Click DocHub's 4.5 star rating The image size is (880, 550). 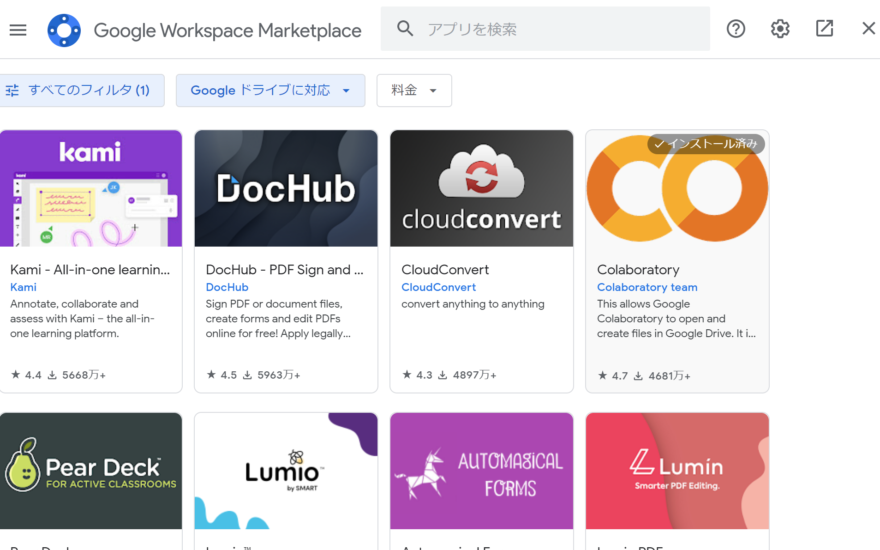pyautogui.click(x=222, y=375)
